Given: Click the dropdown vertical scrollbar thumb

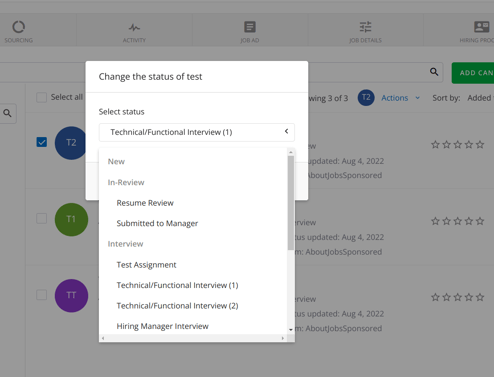Looking at the screenshot, I should (291, 203).
